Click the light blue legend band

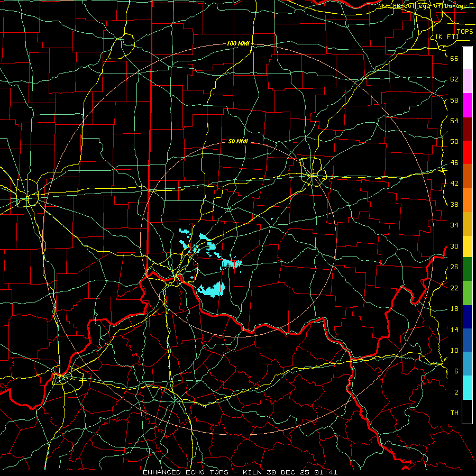[x=467, y=364]
